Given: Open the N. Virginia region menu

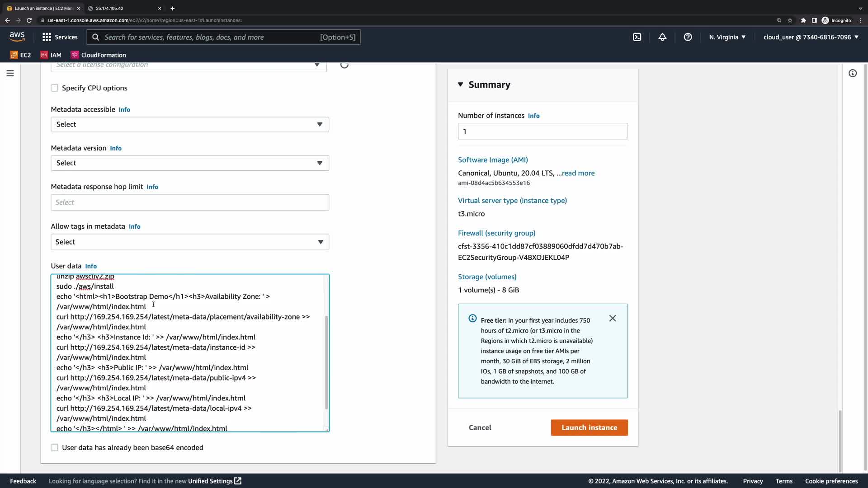Looking at the screenshot, I should tap(727, 37).
